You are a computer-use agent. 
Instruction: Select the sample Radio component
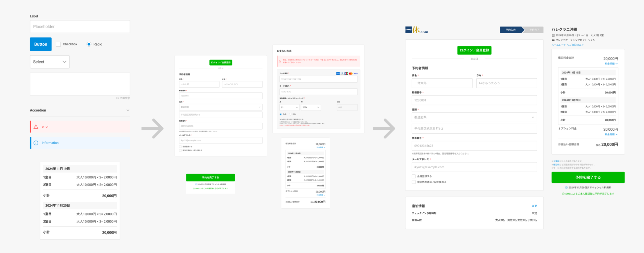pos(89,44)
